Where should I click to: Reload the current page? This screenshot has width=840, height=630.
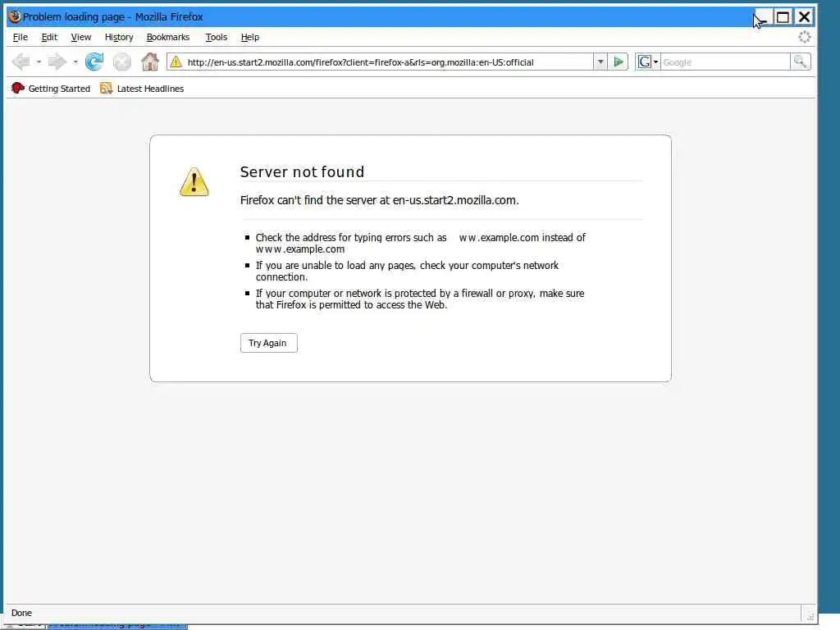click(94, 62)
